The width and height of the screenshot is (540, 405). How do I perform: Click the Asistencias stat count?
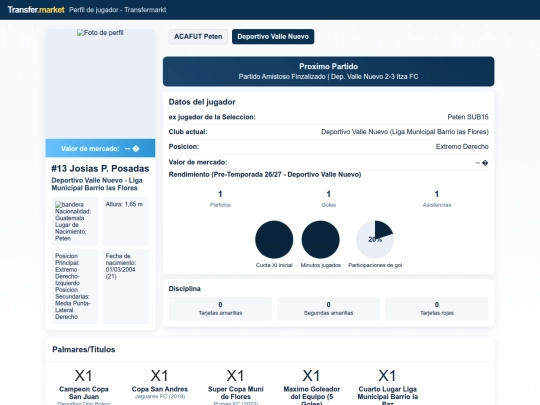(437, 194)
